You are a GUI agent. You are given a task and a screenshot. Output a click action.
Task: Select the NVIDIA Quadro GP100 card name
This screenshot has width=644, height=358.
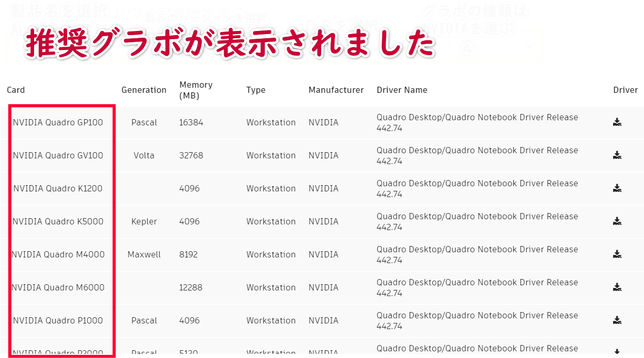pos(58,122)
